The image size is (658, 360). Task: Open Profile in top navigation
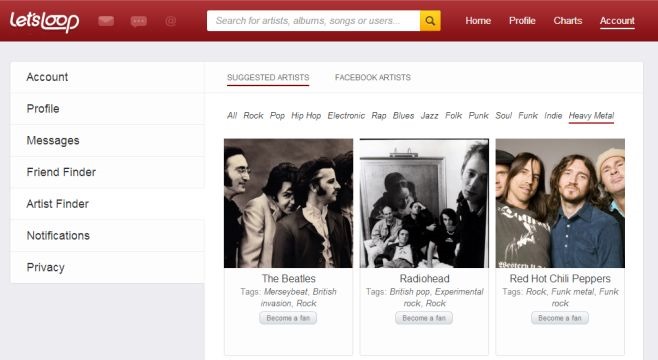click(x=522, y=21)
